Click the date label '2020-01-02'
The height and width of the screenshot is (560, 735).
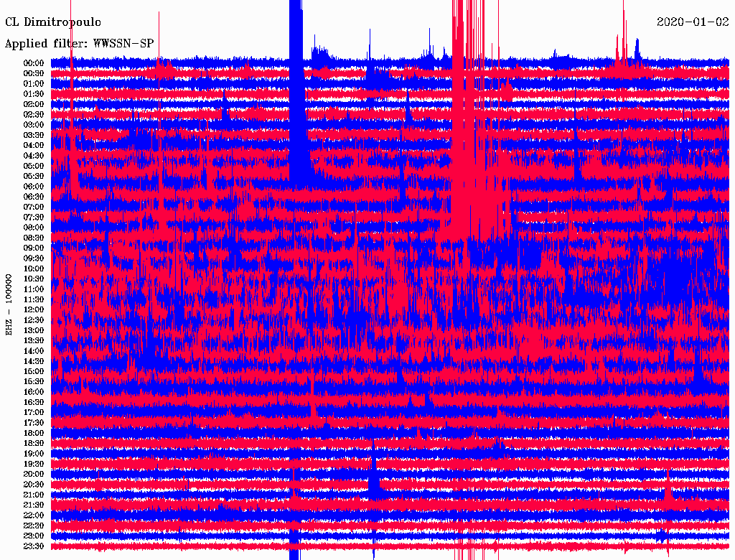click(x=693, y=22)
